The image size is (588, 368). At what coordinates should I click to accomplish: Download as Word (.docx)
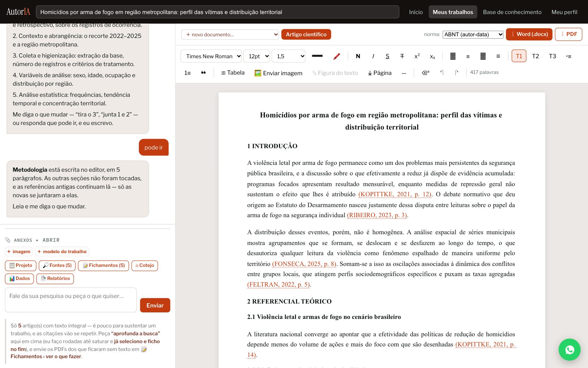click(x=529, y=34)
